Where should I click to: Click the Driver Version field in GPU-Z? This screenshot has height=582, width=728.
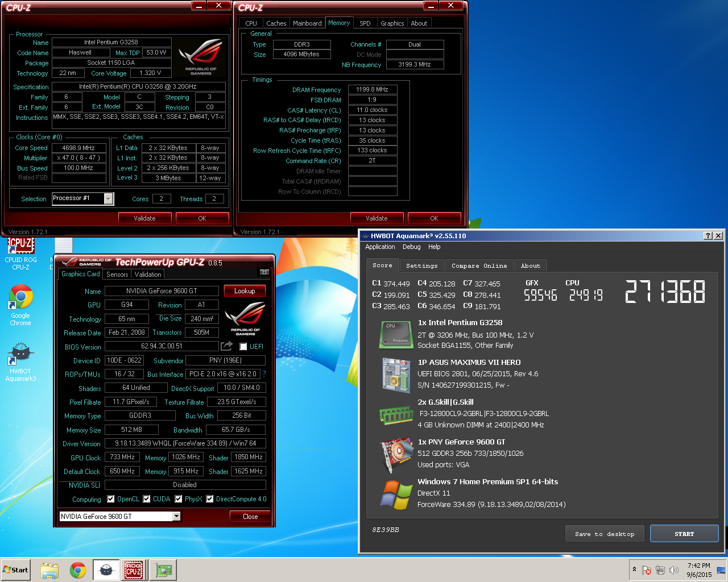185,443
